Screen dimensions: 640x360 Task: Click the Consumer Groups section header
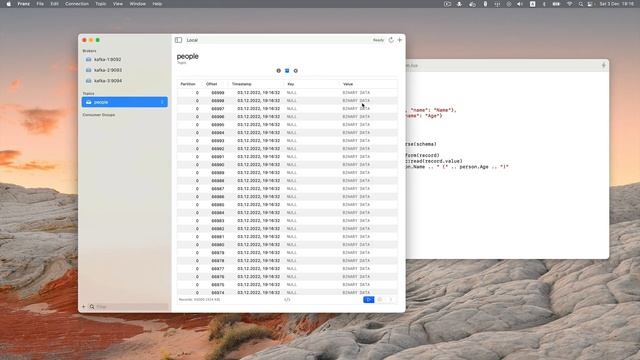99,115
